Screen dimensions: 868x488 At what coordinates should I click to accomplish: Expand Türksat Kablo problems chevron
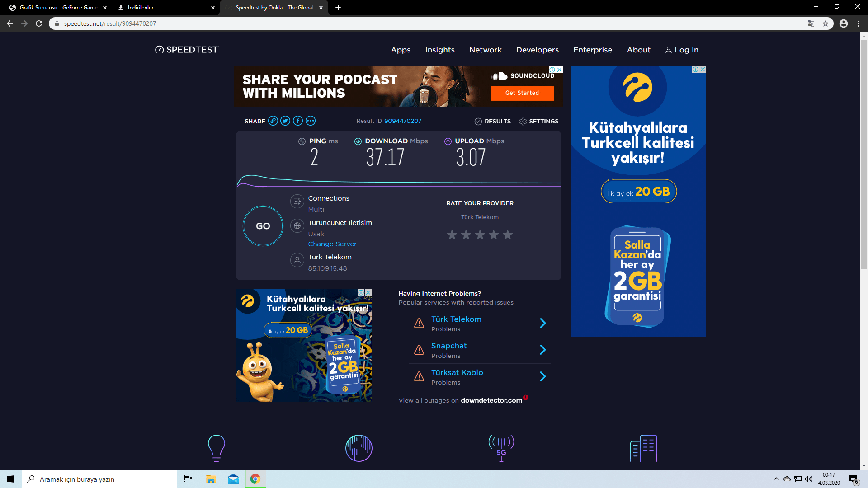coord(543,376)
